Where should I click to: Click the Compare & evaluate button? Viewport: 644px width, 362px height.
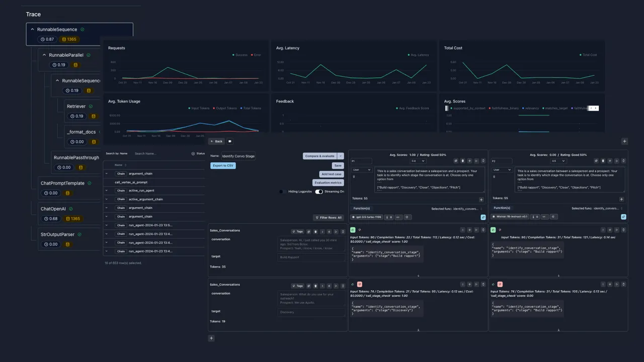click(319, 156)
